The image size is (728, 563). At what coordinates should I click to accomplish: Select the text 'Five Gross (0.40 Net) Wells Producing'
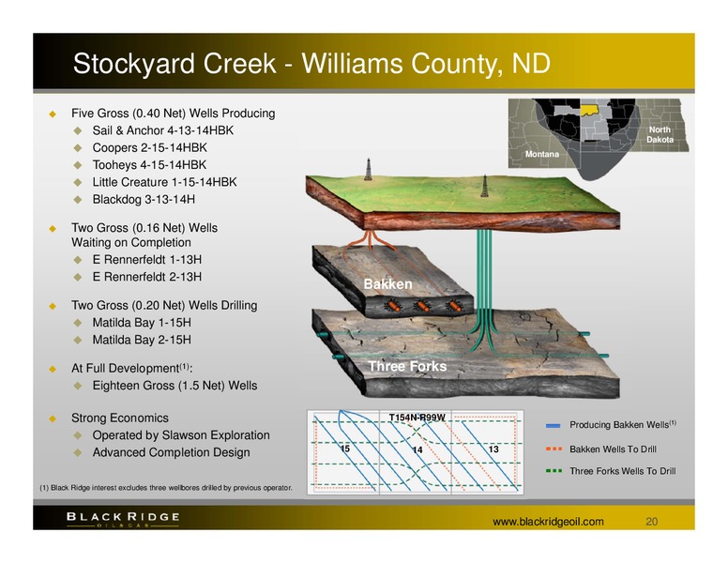[x=174, y=114]
